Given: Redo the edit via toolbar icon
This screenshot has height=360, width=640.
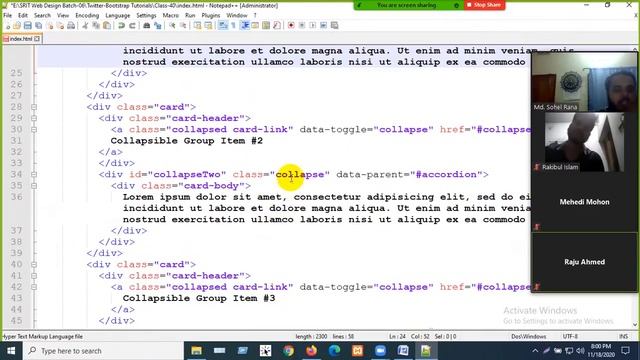Looking at the screenshot, I should click(132, 25).
